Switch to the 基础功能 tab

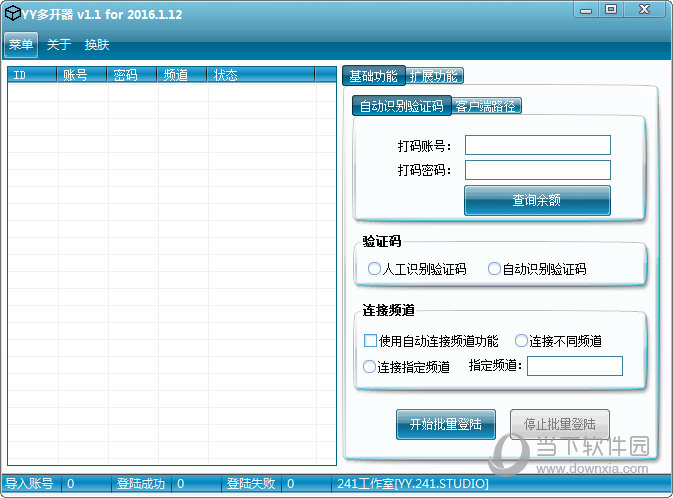(x=373, y=76)
